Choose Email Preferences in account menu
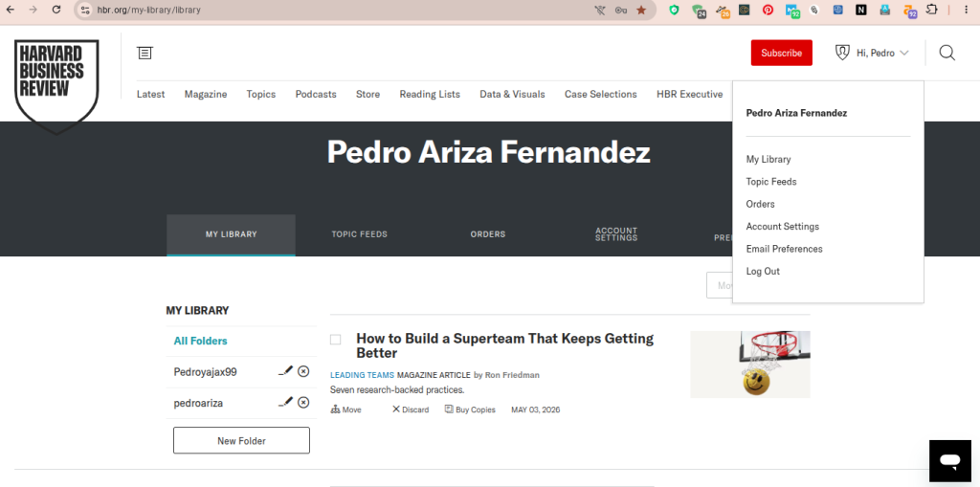The height and width of the screenshot is (487, 980). click(x=785, y=250)
